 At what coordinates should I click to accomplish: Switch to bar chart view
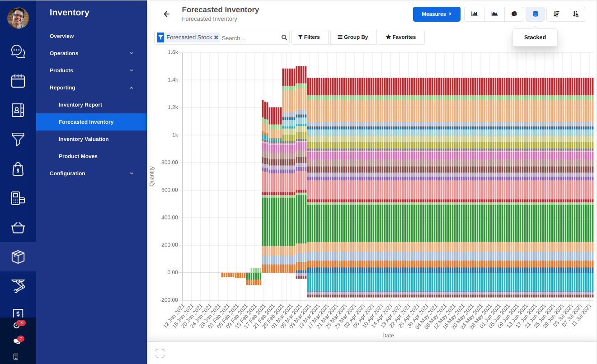coord(474,14)
